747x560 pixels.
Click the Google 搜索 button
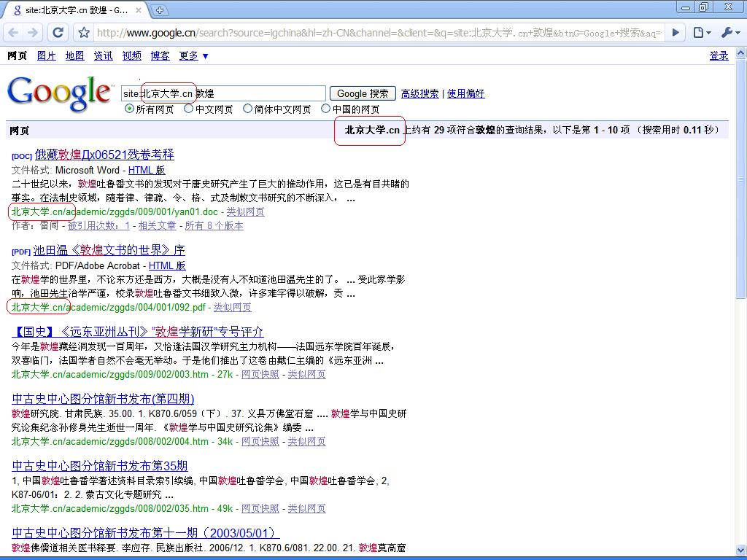(x=363, y=93)
